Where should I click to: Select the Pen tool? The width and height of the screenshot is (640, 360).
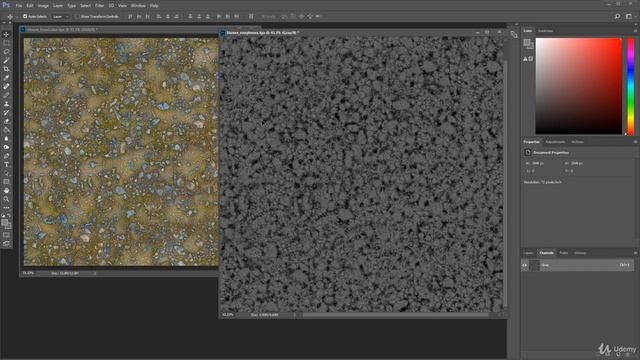pyautogui.click(x=6, y=156)
